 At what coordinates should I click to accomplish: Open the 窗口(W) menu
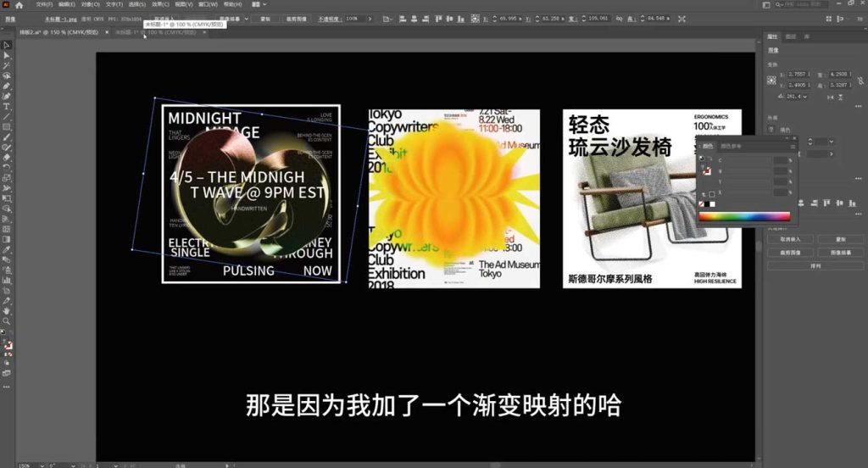point(208,4)
